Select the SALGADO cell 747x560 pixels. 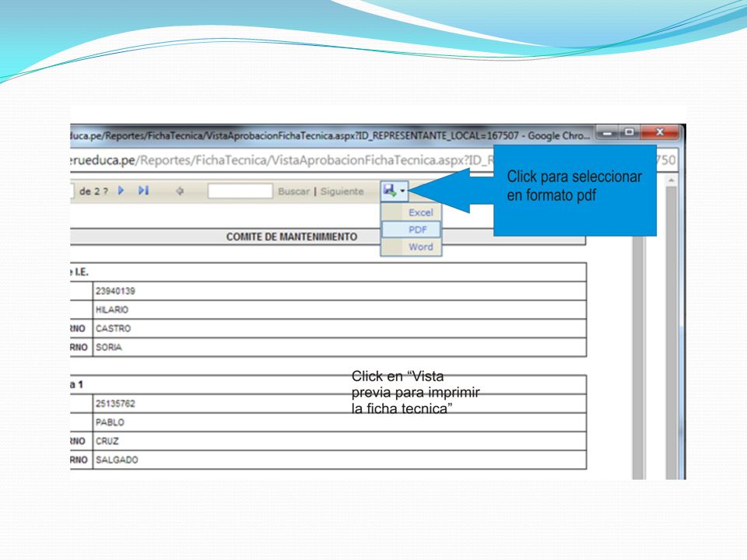pos(339,460)
